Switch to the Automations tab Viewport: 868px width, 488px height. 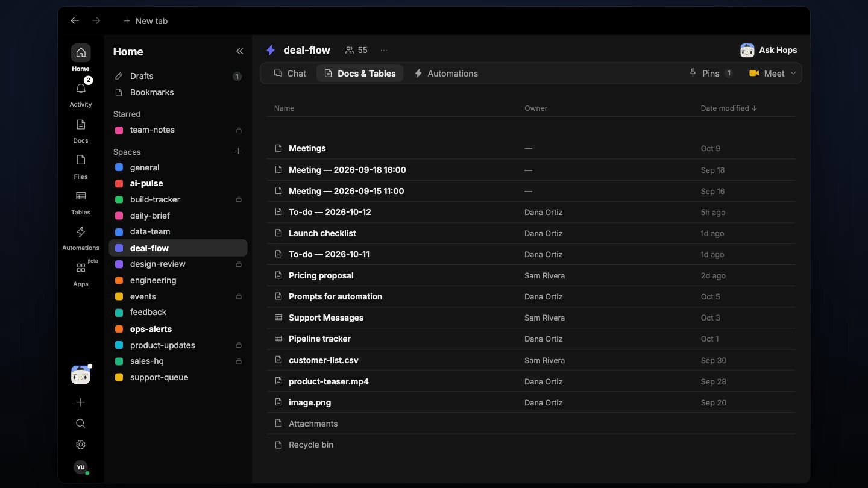446,74
